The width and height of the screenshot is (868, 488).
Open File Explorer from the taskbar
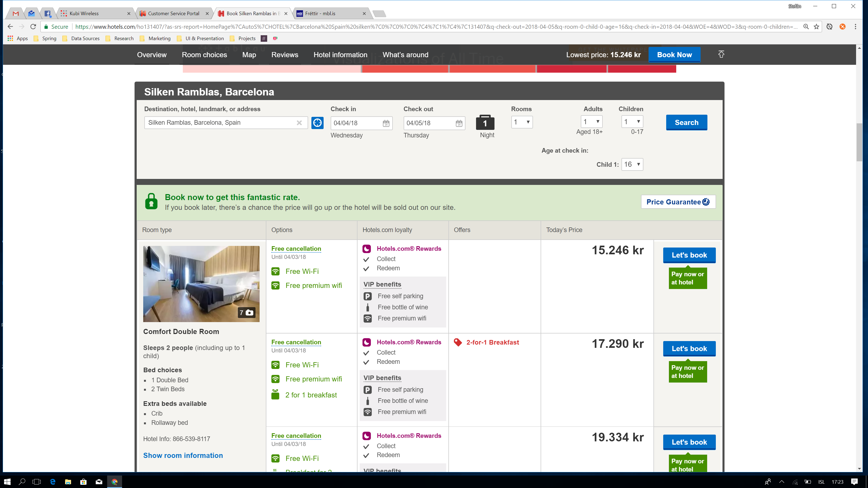pos(68,481)
